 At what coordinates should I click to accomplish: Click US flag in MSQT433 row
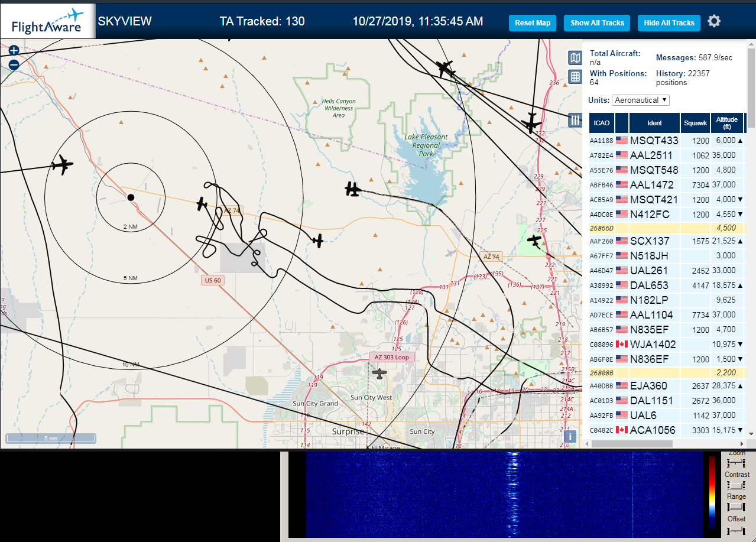pyautogui.click(x=621, y=140)
